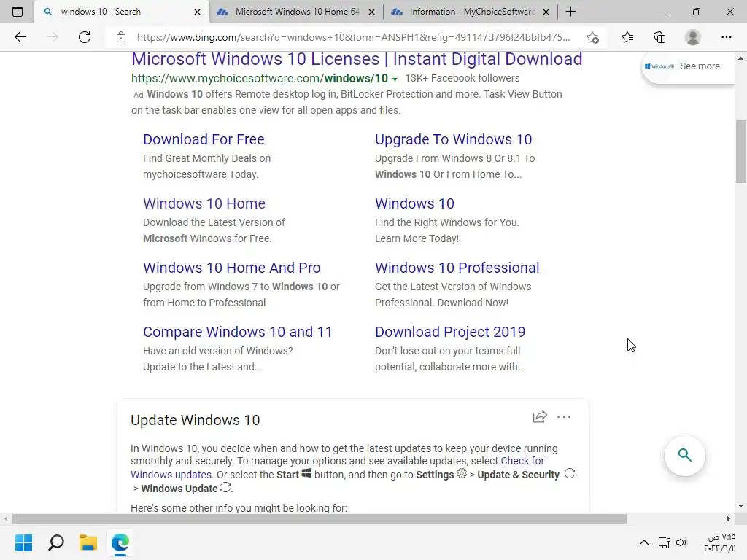Click the vertical scrollbar thumb
This screenshot has width=747, height=560.
tap(740, 152)
